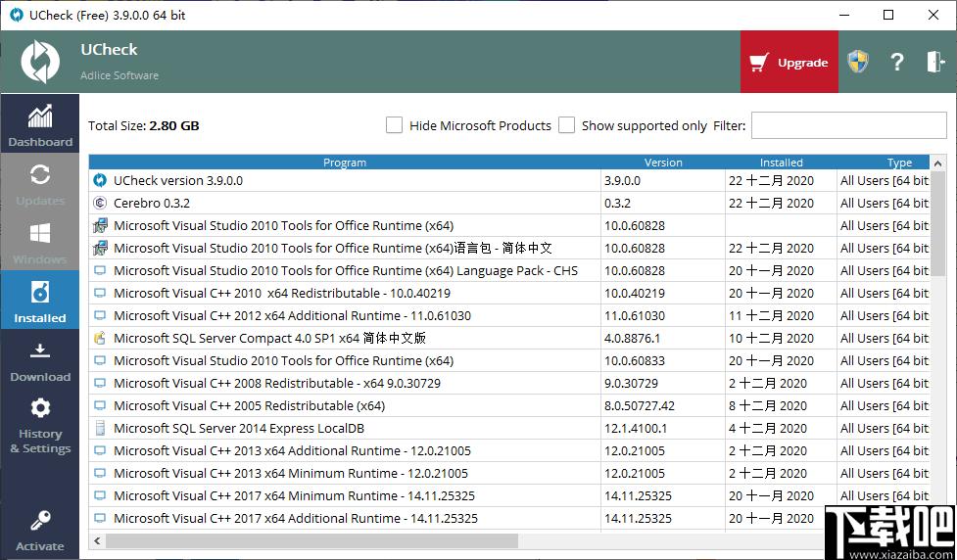Toggle Hide Microsoft Products checkbox

pyautogui.click(x=395, y=125)
